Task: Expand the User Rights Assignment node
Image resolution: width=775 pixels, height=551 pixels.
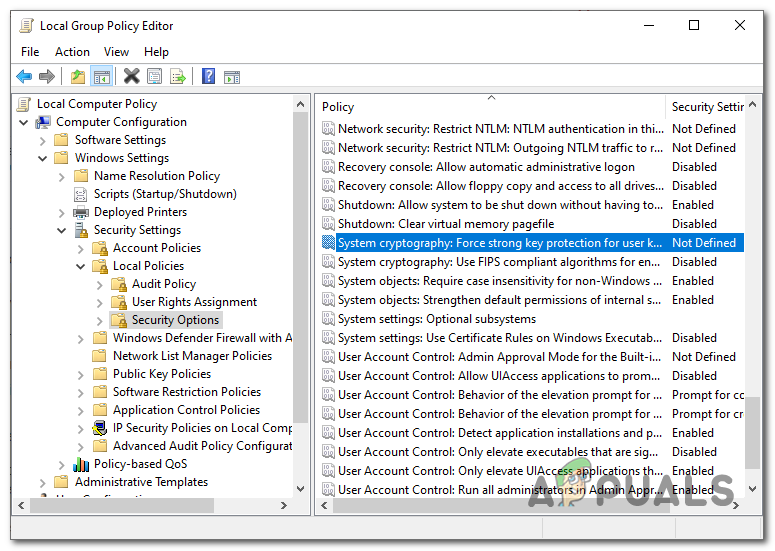Action: click(99, 302)
